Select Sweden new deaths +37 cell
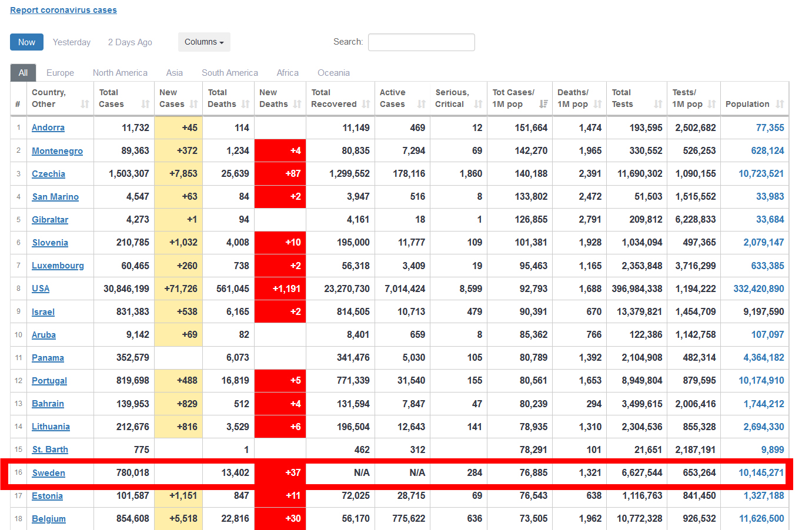Viewport: 812px width, 530px height. [280, 472]
